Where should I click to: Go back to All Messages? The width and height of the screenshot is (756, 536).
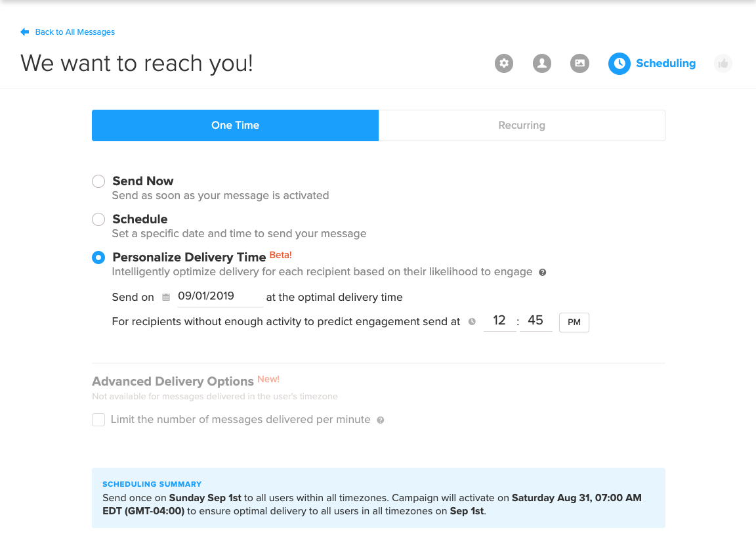coord(75,32)
